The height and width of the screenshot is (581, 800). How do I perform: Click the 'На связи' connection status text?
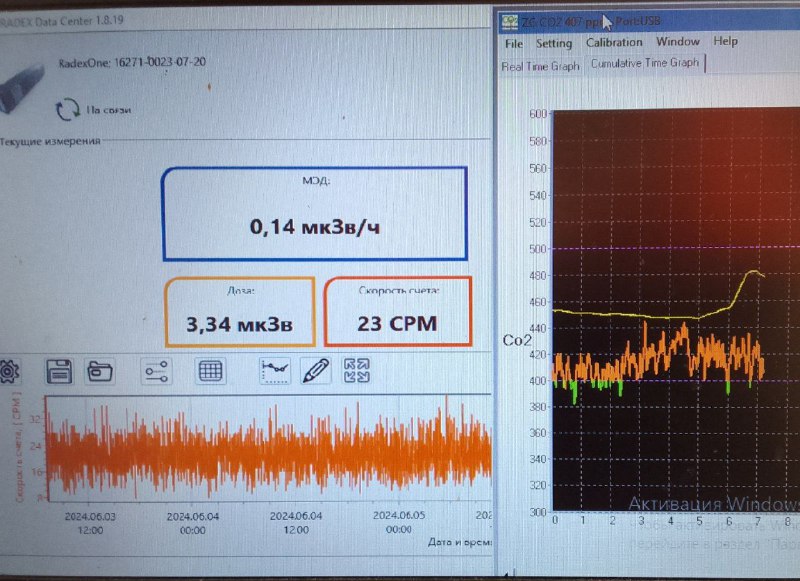108,110
